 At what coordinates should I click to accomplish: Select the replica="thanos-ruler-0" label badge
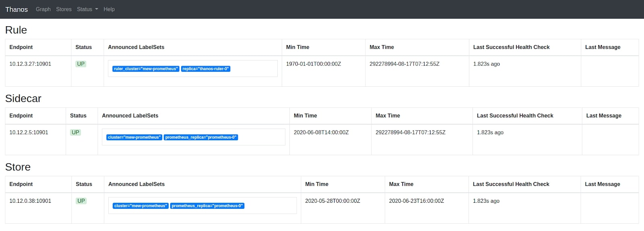[206, 69]
